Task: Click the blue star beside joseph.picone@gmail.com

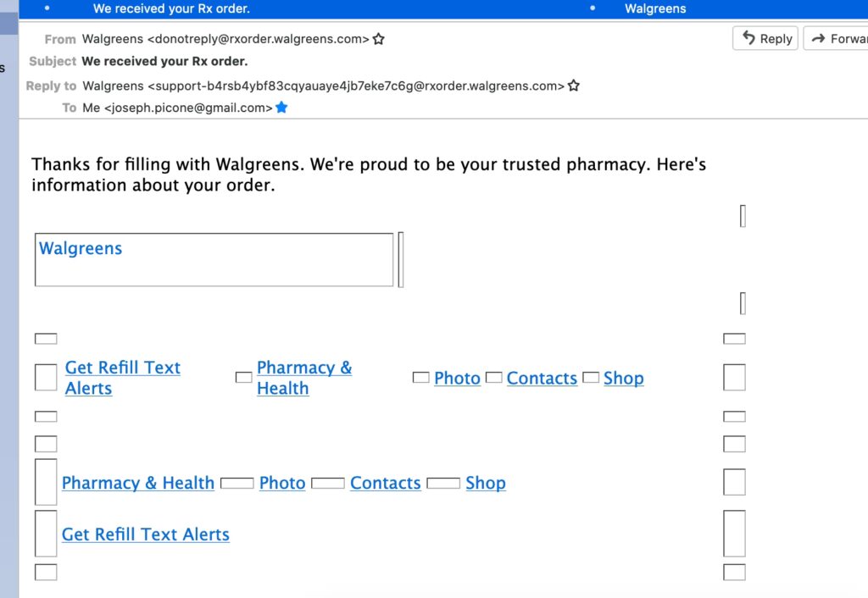Action: pos(281,108)
